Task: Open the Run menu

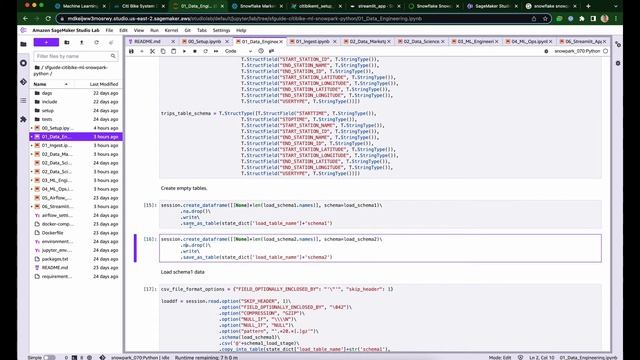Action: [x=154, y=31]
